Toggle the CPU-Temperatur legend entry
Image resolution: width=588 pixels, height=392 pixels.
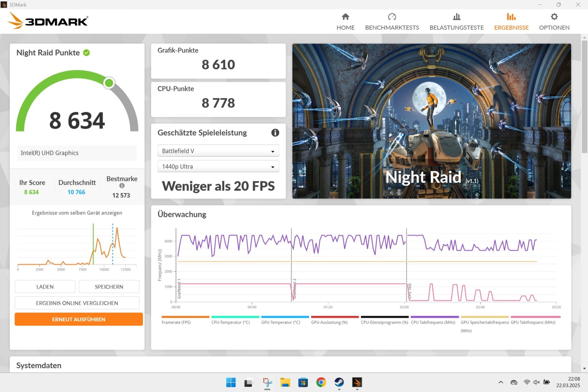click(235, 320)
